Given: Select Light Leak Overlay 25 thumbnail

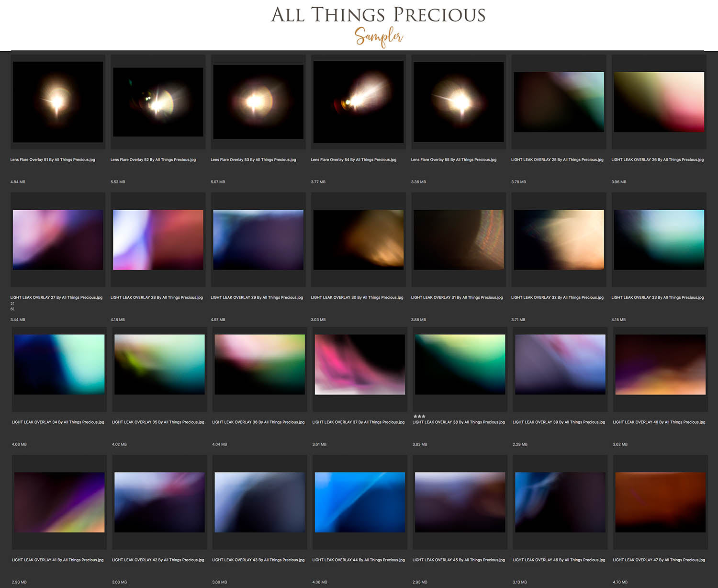Looking at the screenshot, I should tap(559, 102).
